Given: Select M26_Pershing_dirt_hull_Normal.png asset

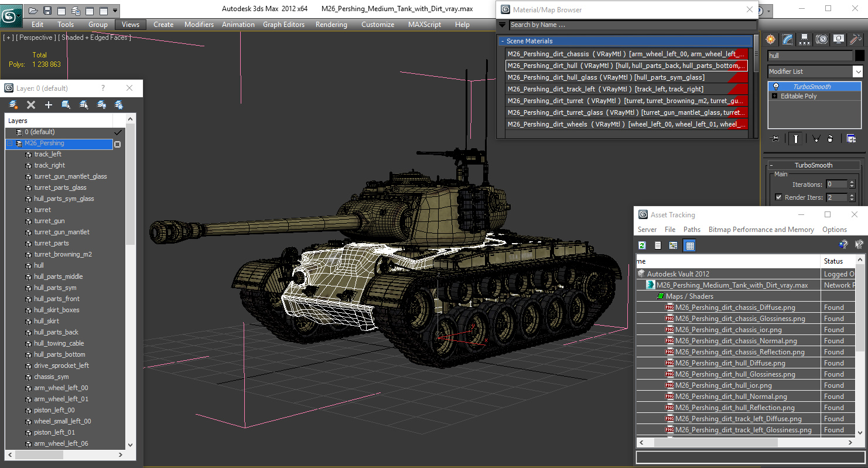Looking at the screenshot, I should (x=731, y=397).
